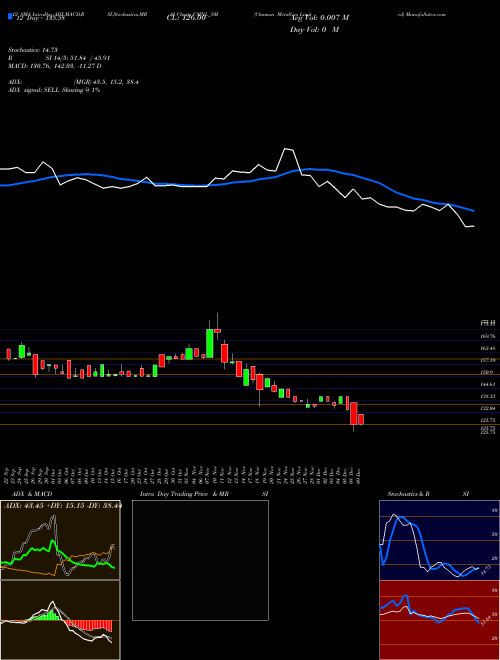Viewport: 500px width, 660px height.
Task: Click the 'MACD: 130.76, 142.03, -11.27 D' line
Action: tap(54, 66)
